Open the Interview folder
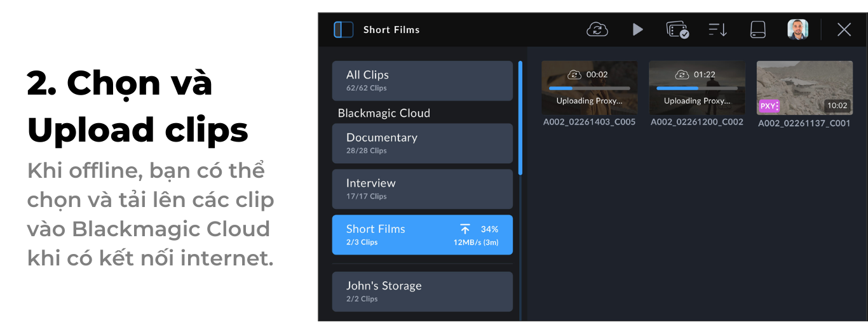The height and width of the screenshot is (334, 868). (x=422, y=189)
